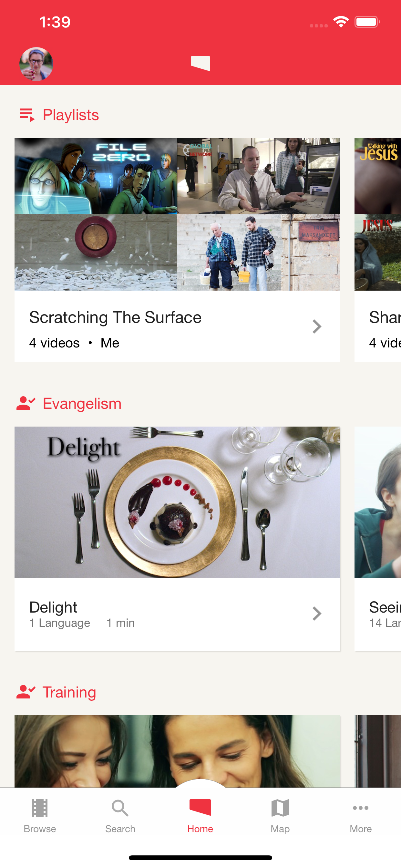Open the Evangelism section heading
The image size is (401, 868).
[x=82, y=403]
